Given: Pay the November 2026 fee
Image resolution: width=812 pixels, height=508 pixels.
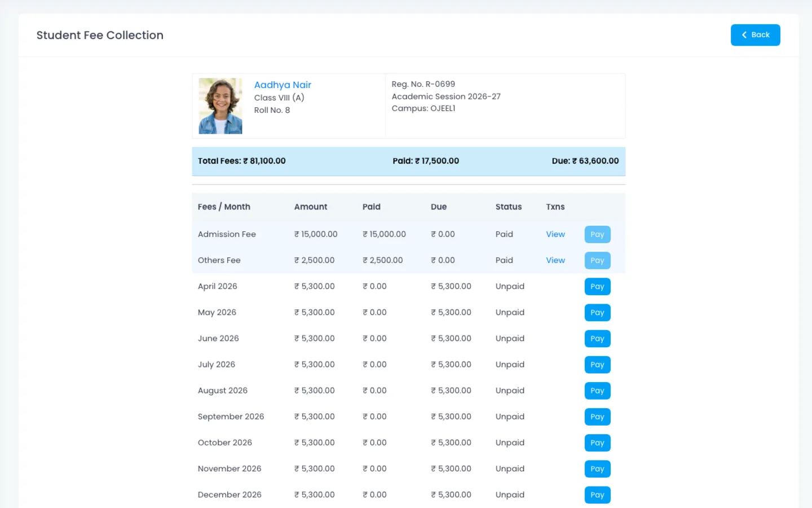Looking at the screenshot, I should point(597,468).
